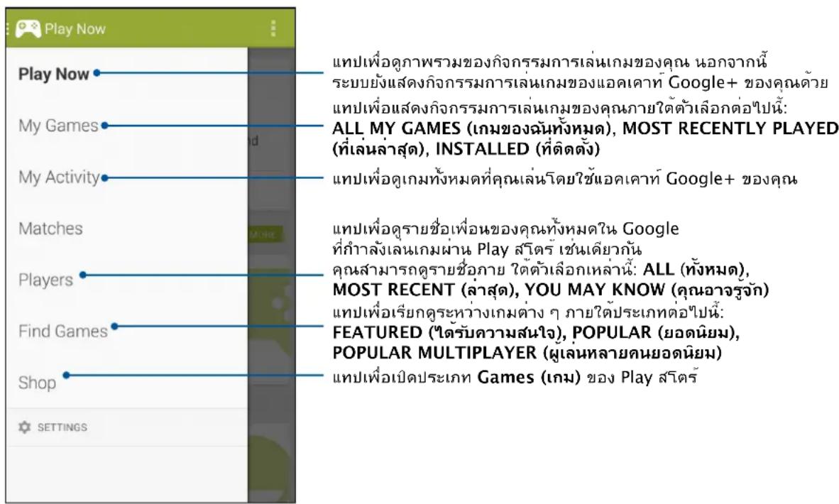This screenshot has width=839, height=504.
Task: Open the SETTINGS label
Action: click(x=62, y=427)
